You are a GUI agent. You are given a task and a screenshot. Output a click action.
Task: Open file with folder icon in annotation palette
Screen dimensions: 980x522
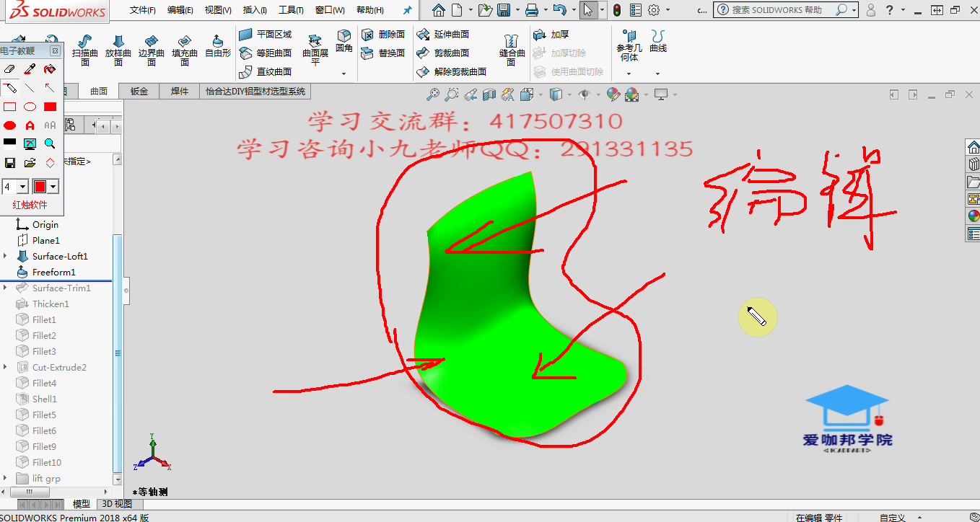[30, 163]
